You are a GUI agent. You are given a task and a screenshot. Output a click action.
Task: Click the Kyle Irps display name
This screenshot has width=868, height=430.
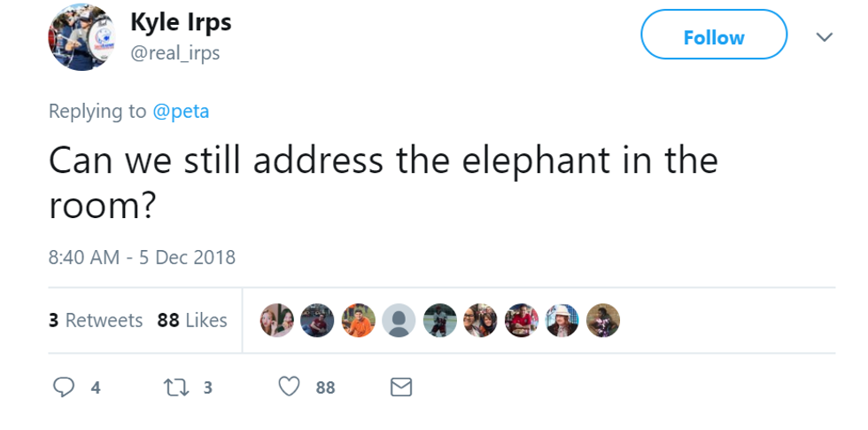[x=181, y=21]
